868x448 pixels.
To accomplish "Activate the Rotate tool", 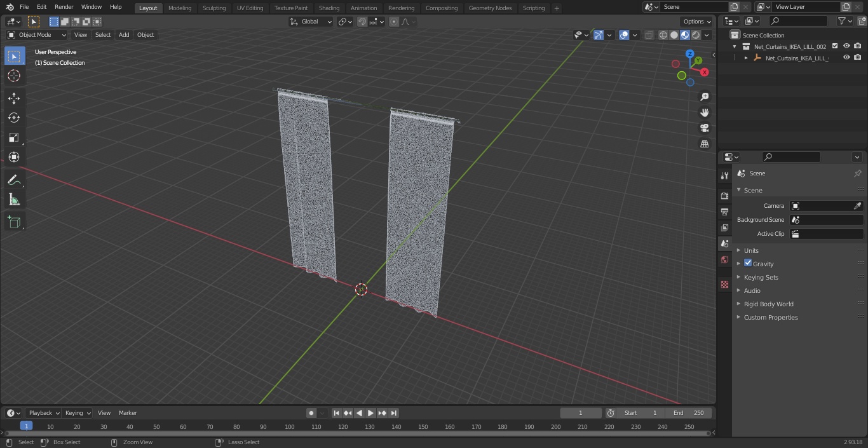I will (x=14, y=118).
